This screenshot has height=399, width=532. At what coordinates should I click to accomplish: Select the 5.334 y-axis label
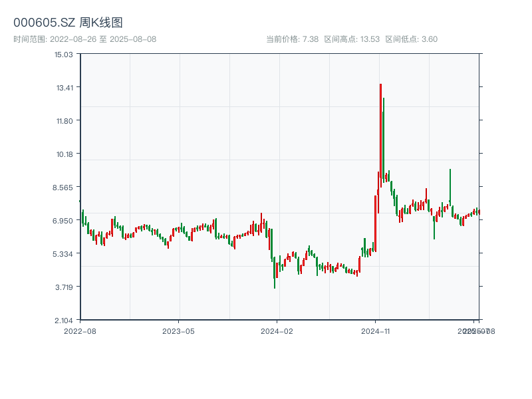(64, 253)
